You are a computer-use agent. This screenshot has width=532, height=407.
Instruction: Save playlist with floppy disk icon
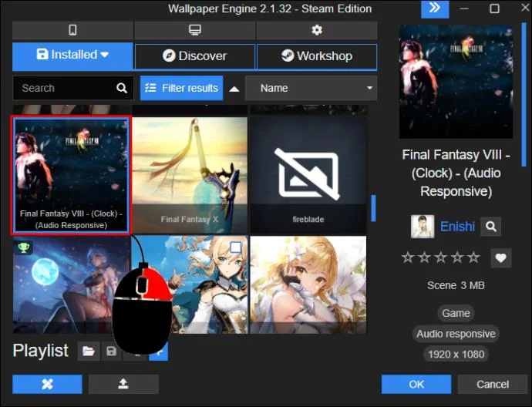point(111,351)
